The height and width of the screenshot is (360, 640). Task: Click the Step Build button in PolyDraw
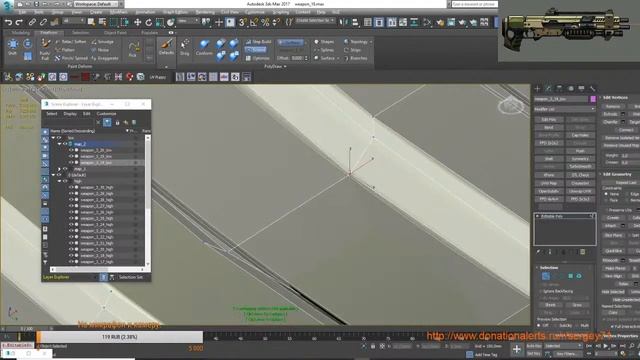(258, 42)
